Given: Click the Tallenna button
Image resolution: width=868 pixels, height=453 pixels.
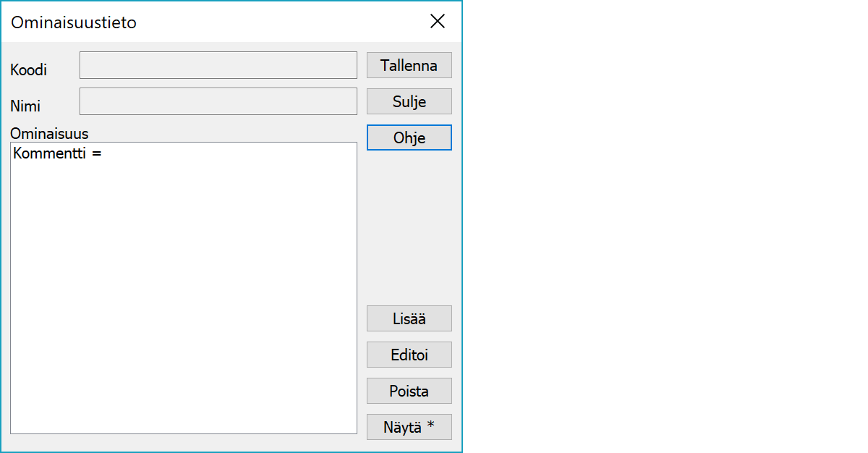Looking at the screenshot, I should [x=409, y=65].
